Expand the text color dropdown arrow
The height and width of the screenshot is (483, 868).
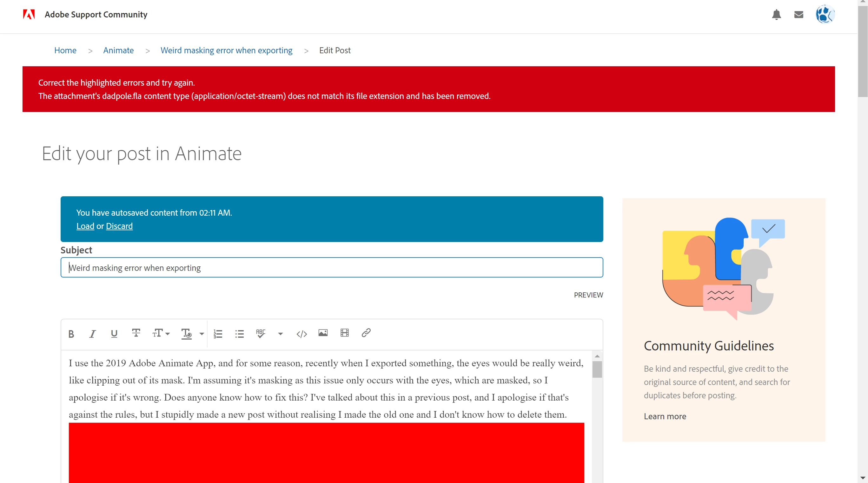click(202, 334)
